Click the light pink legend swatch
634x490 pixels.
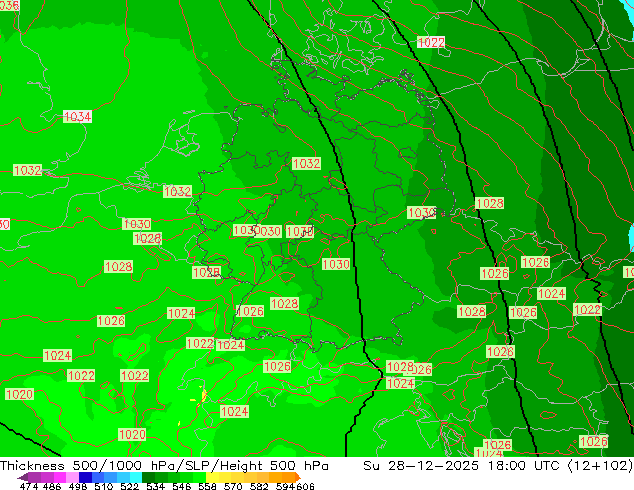click(72, 477)
